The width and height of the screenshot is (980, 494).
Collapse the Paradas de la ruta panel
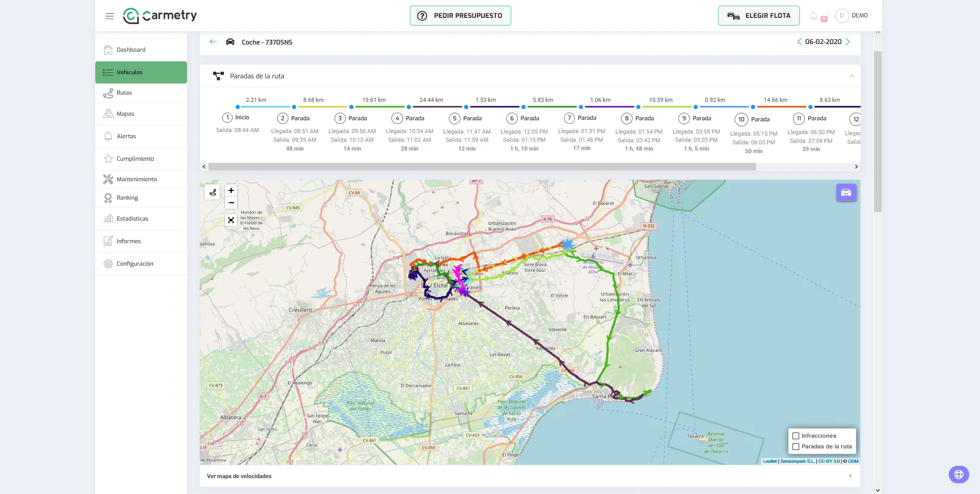tap(851, 76)
